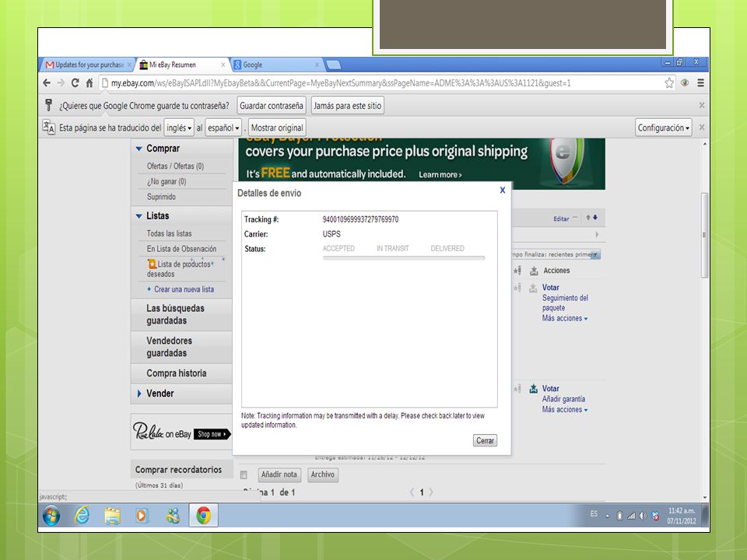Click the Cerrar button in the dialog
The image size is (747, 560).
click(x=485, y=440)
